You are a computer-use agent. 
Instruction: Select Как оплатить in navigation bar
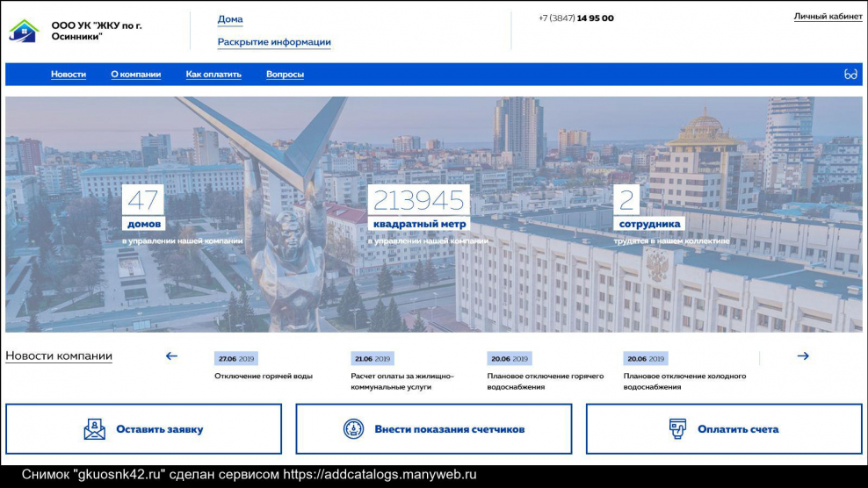pos(213,75)
